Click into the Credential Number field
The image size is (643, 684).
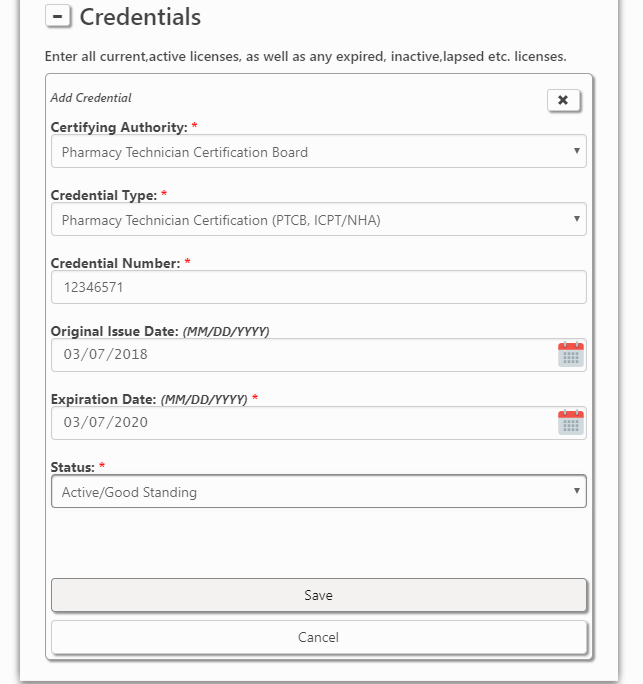[318, 288]
